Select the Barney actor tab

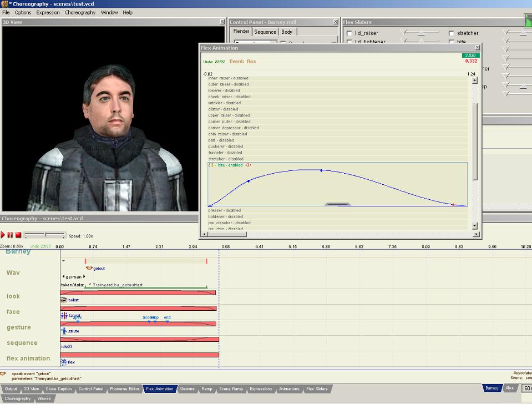click(x=492, y=388)
